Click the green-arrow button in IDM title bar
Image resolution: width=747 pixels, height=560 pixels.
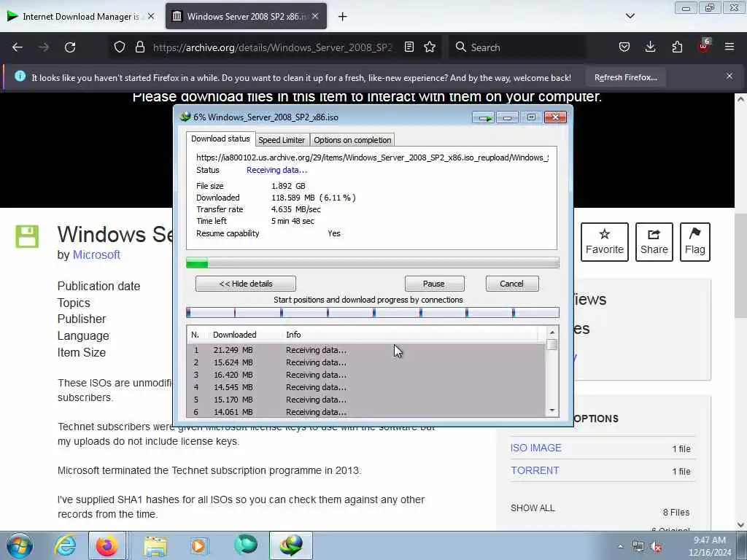pyautogui.click(x=484, y=117)
